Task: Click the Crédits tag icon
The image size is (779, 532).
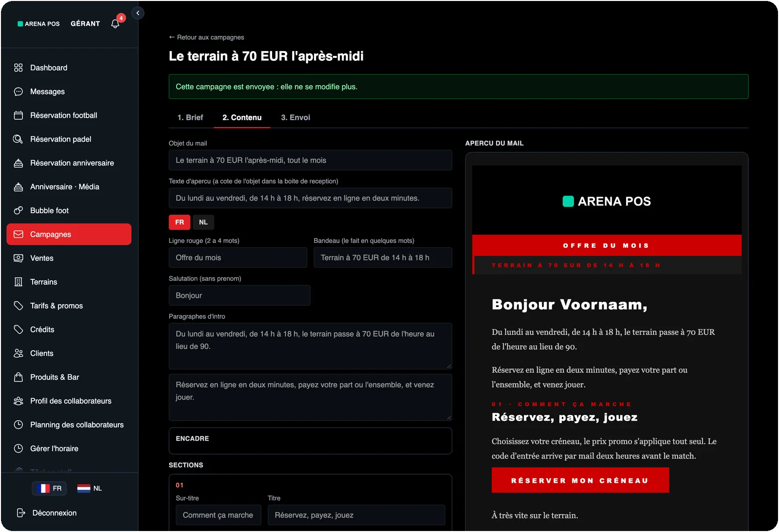Action: point(19,330)
